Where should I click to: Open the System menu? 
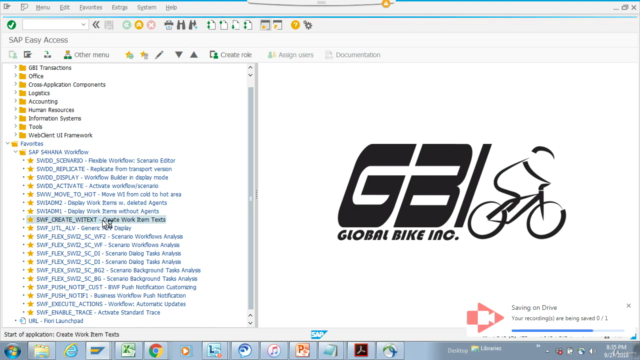146,7
